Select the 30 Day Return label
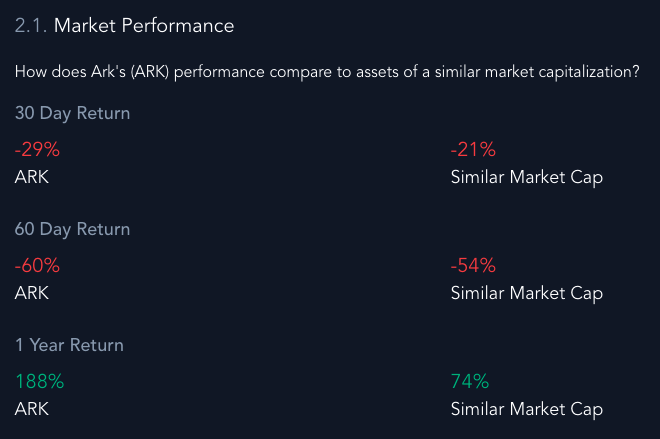 point(72,113)
